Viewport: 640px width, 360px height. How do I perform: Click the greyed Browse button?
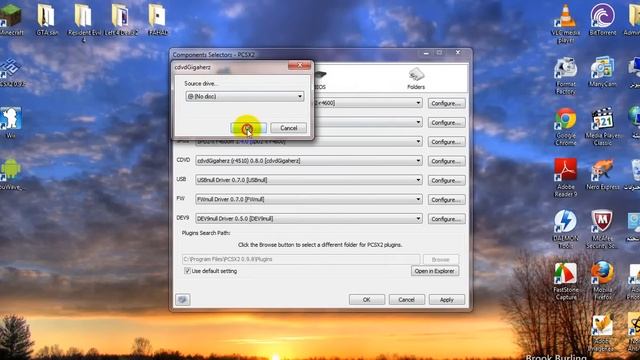coord(440,259)
